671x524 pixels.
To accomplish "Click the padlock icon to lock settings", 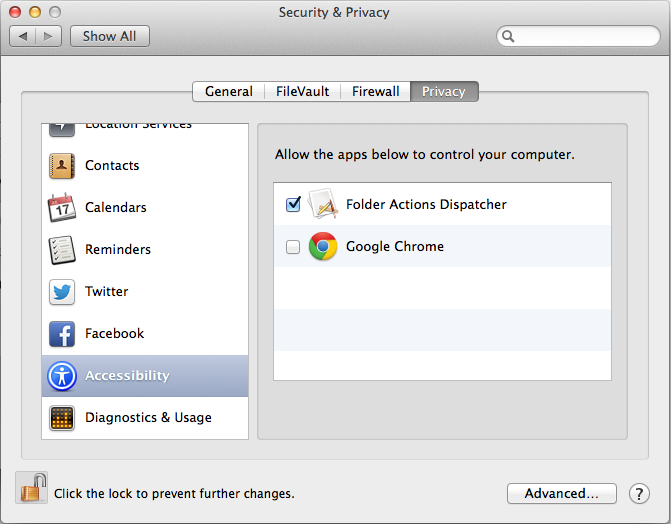I will [31, 489].
